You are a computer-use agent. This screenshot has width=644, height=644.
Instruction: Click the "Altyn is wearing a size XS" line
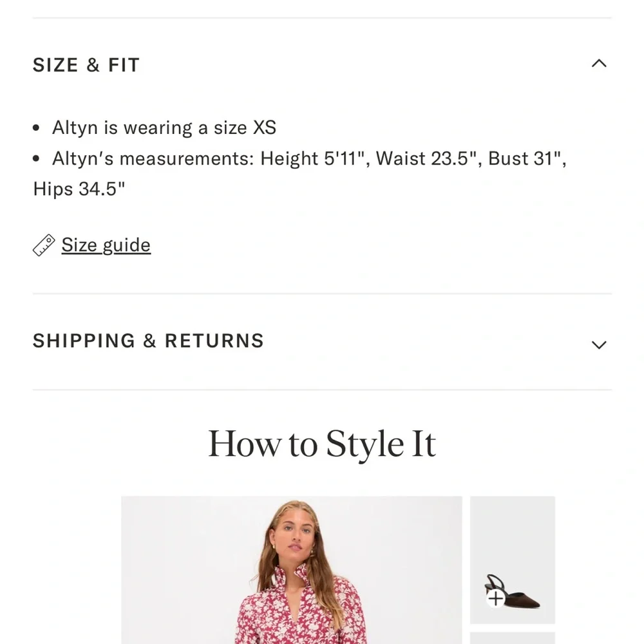[x=164, y=128]
